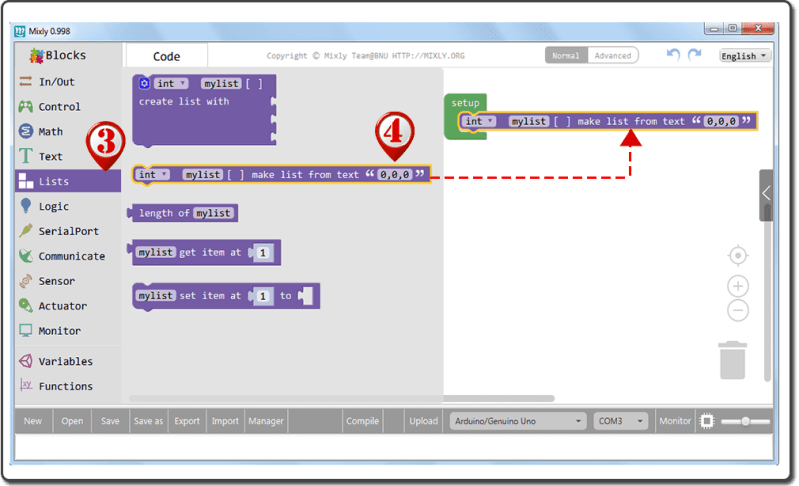Viewport: 799px width, 486px height.
Task: Click the mylist name in length of block
Action: coord(214,213)
